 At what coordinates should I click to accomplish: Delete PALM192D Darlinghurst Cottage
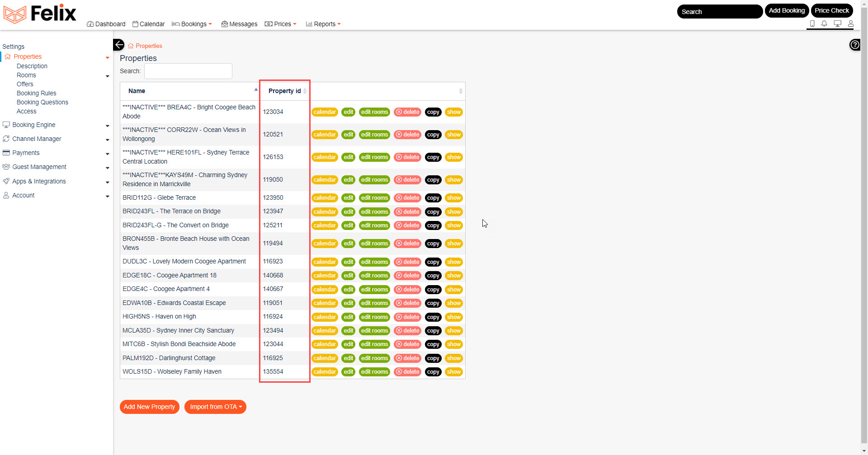pos(408,358)
